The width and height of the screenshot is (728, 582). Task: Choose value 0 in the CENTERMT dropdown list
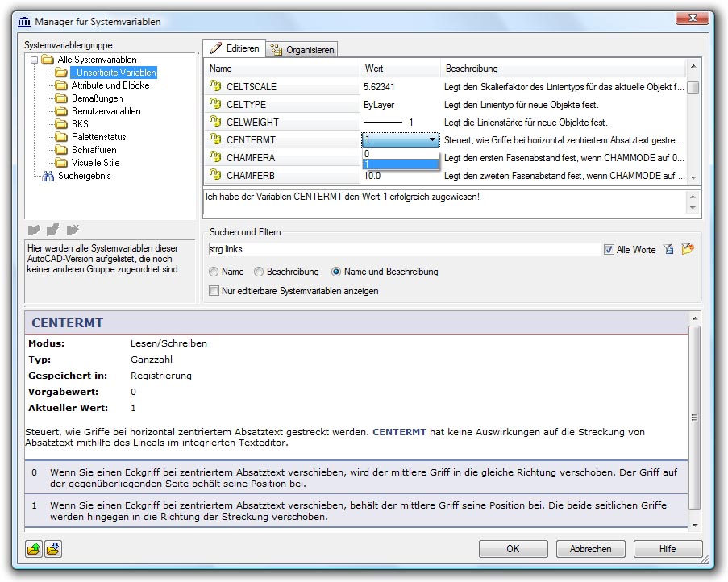400,154
